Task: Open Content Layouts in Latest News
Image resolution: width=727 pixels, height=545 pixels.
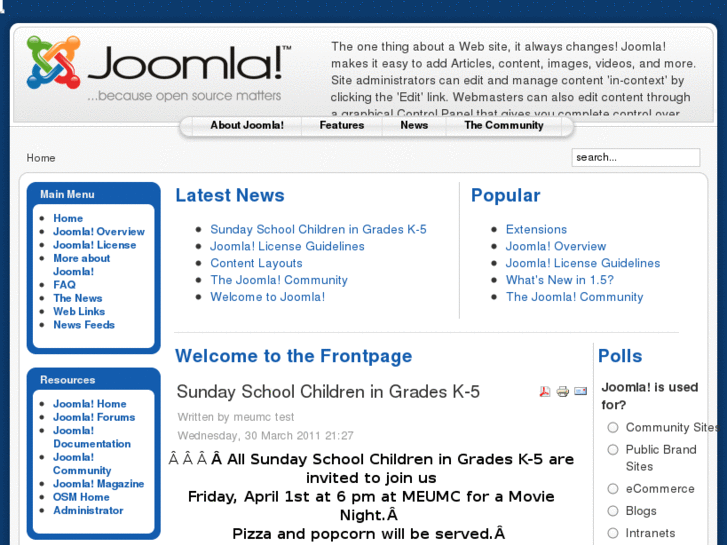Action: (x=256, y=263)
